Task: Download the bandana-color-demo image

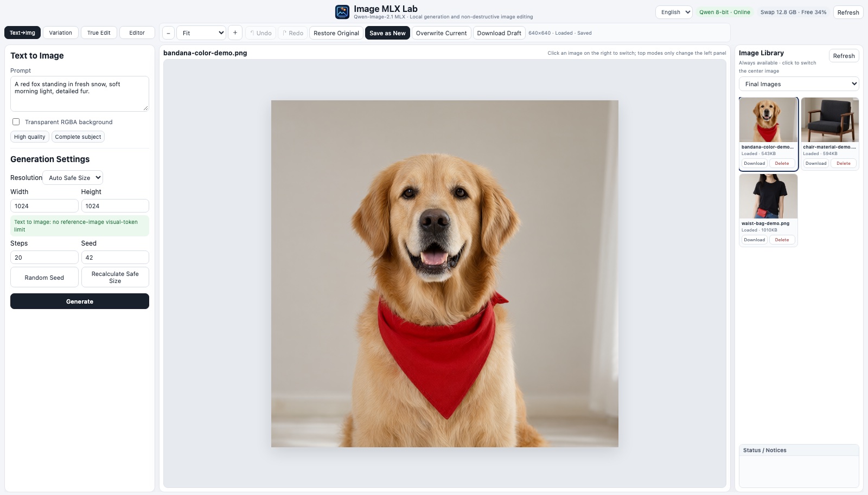Action: [754, 163]
